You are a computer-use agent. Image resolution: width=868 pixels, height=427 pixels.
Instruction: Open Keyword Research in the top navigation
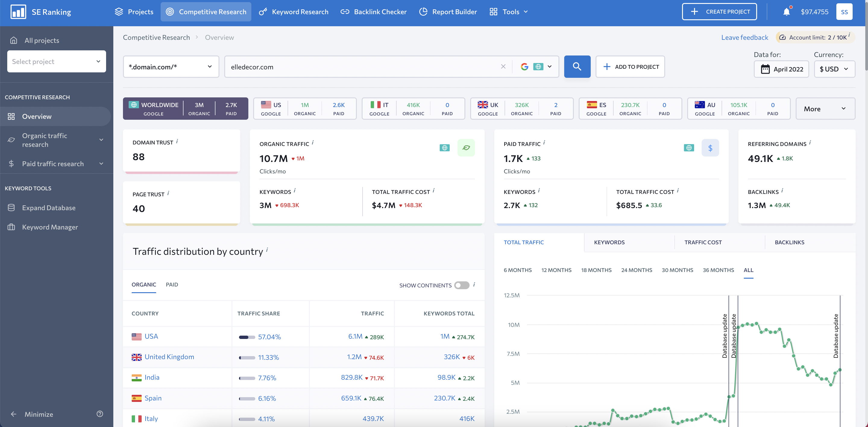[293, 12]
